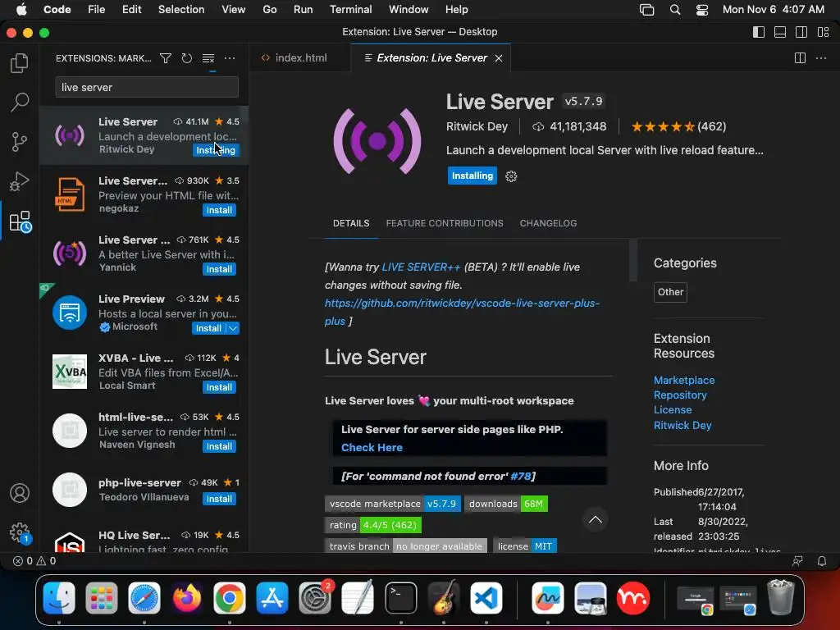Expand Live Preview install dropdown arrow

[233, 328]
